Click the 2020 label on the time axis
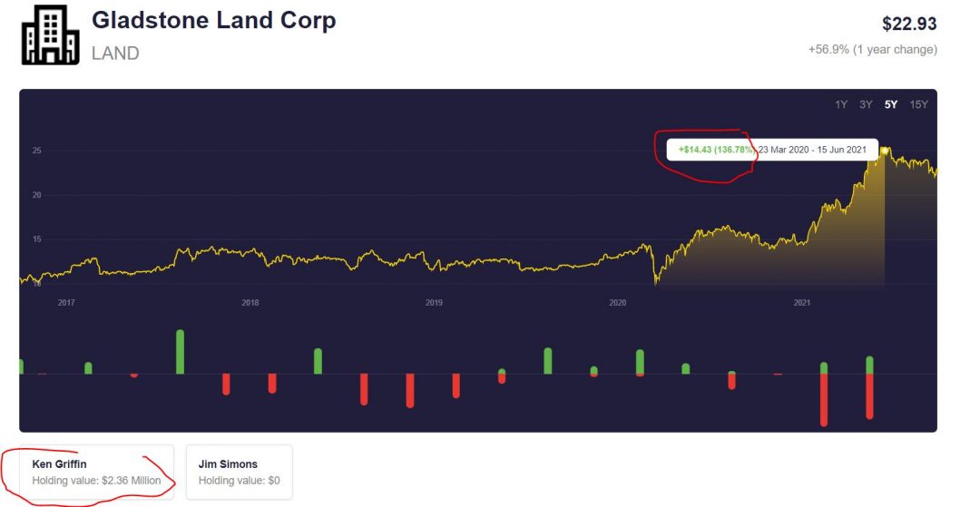 click(618, 303)
